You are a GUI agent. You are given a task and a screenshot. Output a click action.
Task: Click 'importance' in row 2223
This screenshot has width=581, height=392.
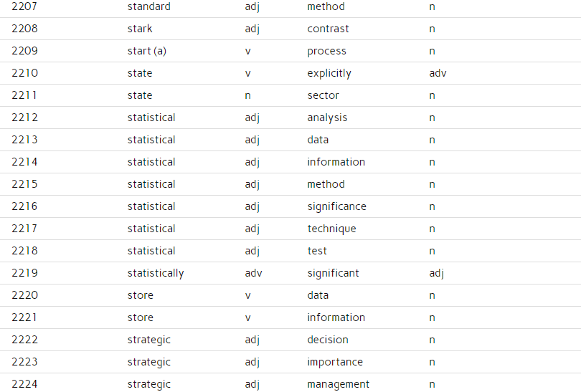(335, 362)
